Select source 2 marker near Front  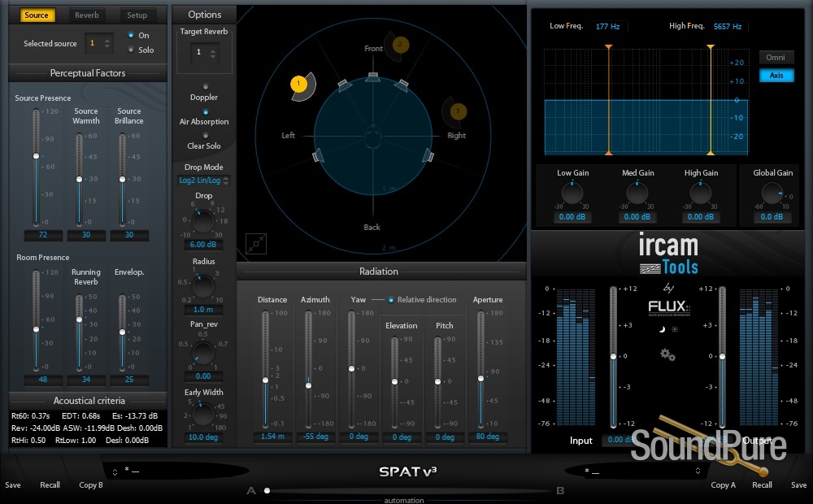point(400,45)
